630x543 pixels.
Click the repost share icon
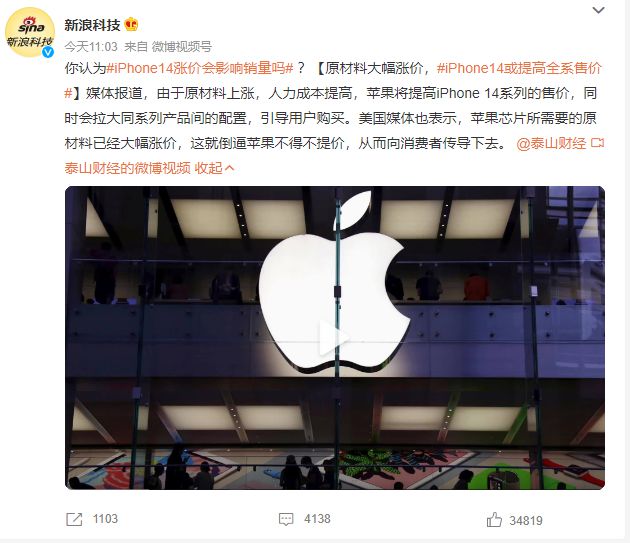point(74,519)
